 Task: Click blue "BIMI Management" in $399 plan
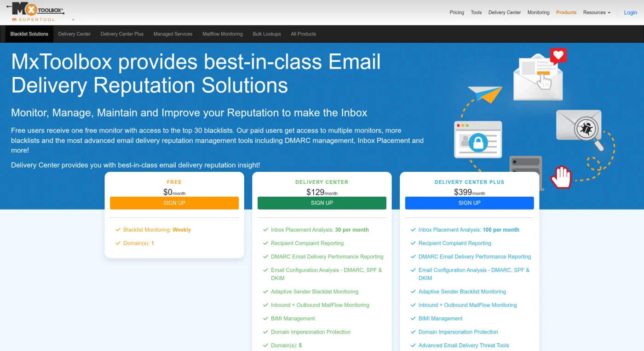441,318
